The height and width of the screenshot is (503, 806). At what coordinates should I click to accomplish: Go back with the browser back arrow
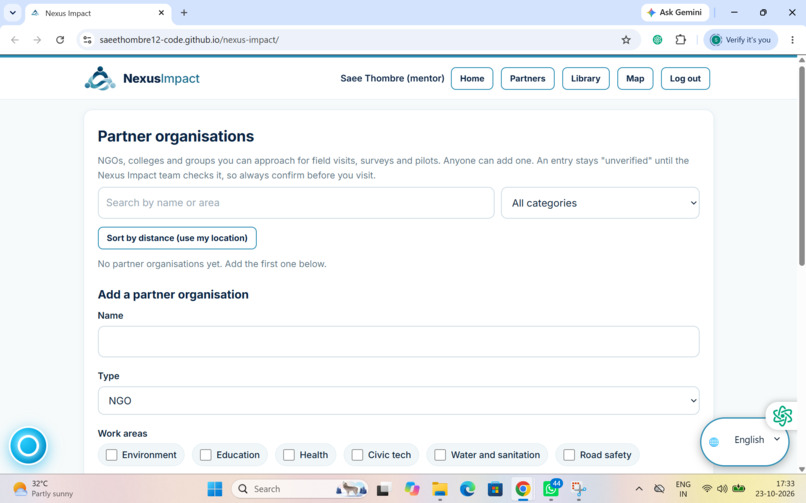(x=15, y=40)
